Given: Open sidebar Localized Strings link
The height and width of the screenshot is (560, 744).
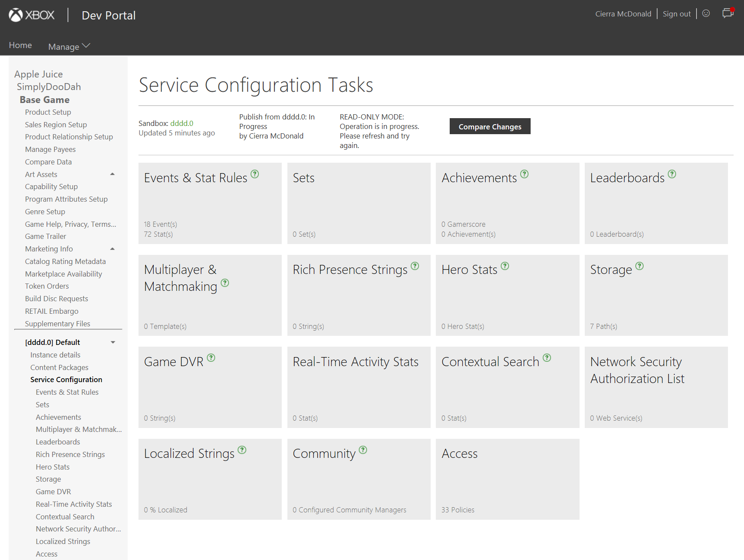Looking at the screenshot, I should pos(63,541).
